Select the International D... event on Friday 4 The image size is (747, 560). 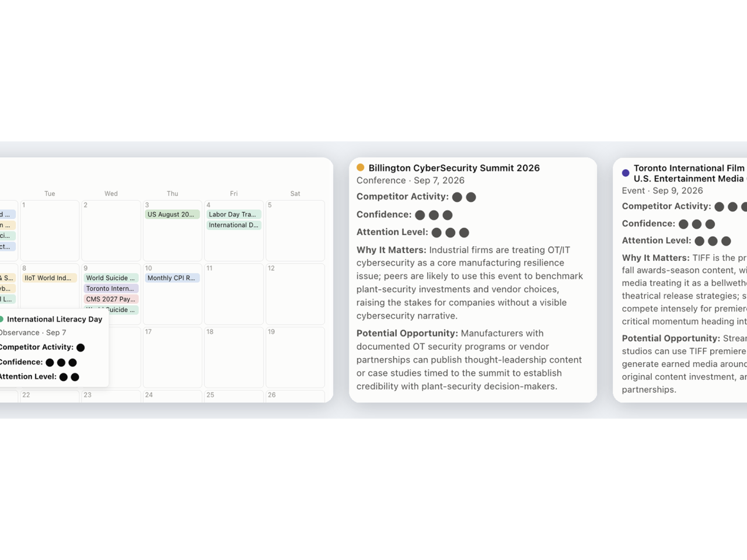[x=233, y=225]
